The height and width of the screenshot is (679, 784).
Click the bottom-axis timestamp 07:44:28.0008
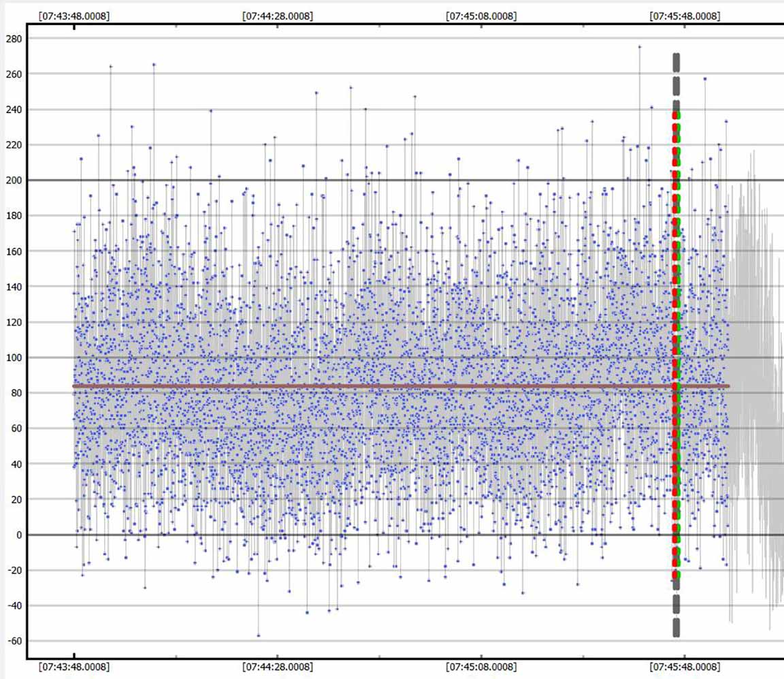tap(278, 666)
